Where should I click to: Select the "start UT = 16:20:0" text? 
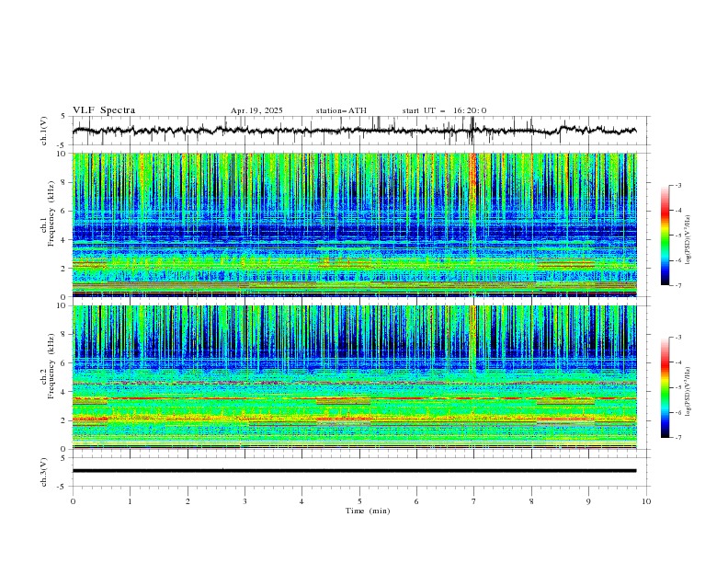[444, 110]
